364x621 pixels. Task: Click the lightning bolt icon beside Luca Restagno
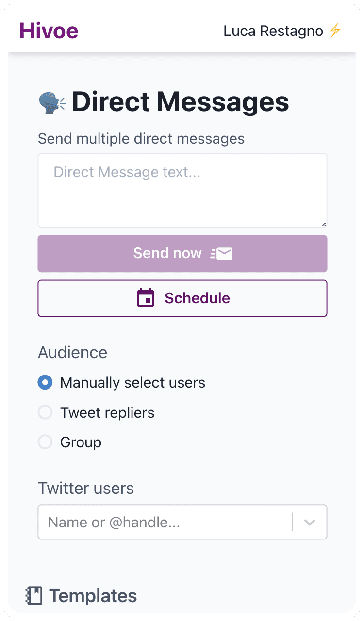(x=335, y=31)
